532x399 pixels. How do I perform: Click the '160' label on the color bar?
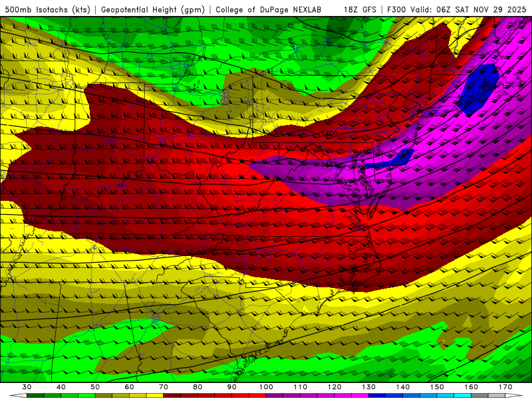[x=471, y=387]
